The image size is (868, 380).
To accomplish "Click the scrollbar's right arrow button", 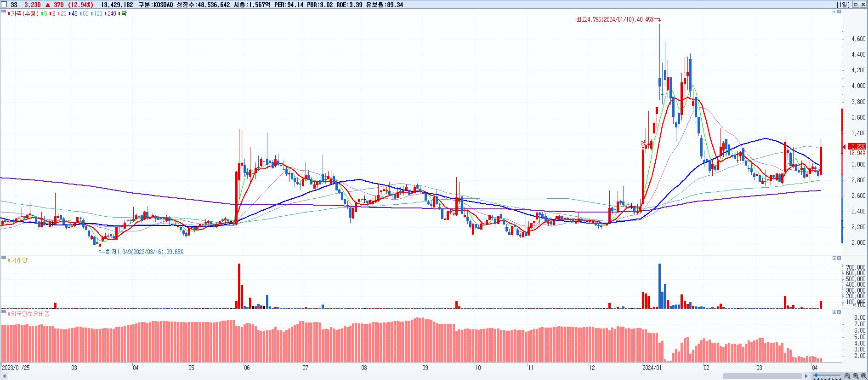I will 806,376.
